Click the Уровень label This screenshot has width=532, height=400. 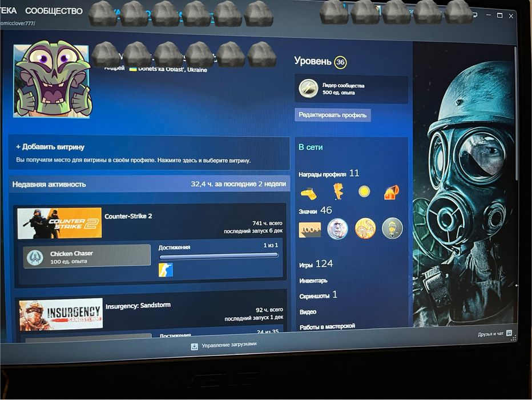point(312,61)
